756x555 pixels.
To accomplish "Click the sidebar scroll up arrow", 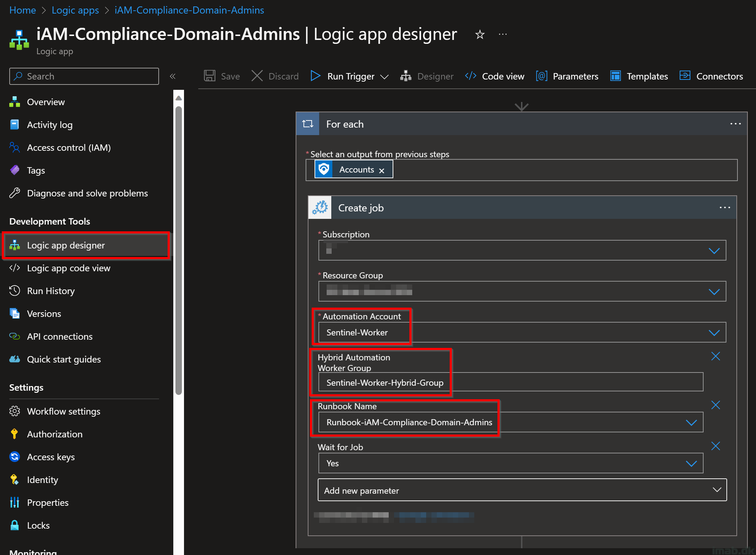I will [x=179, y=98].
